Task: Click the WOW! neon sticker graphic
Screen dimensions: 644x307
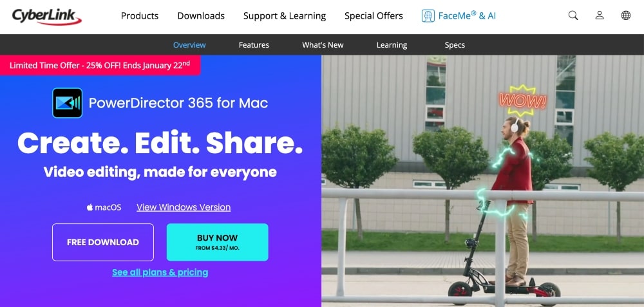Action: click(x=522, y=100)
